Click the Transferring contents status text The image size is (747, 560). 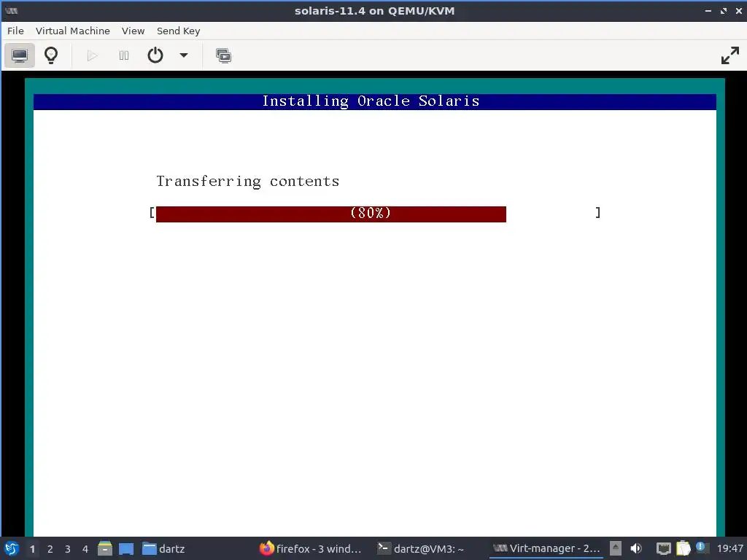click(x=248, y=182)
